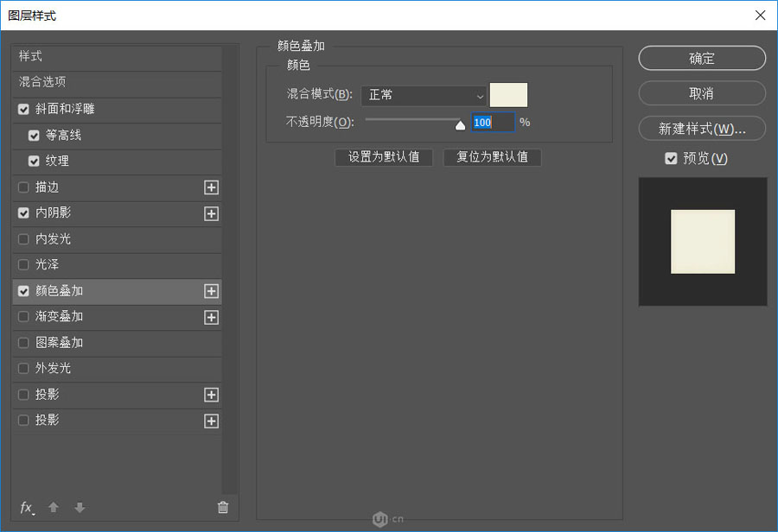This screenshot has height=532, width=778.
Task: Click the fx icon to add new effect
Action: click(26, 508)
